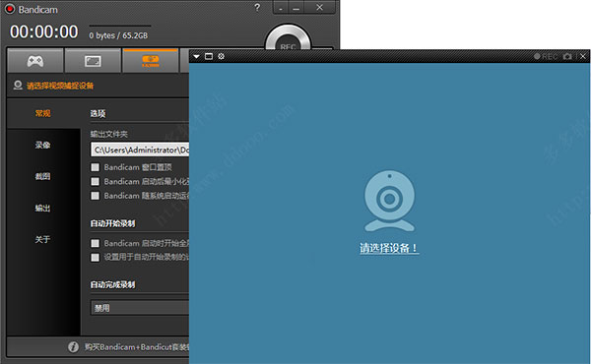Viewport: 591px width, 364px height.
Task: Click 请选择视频捕捉设备 orange text
Action: (x=60, y=86)
